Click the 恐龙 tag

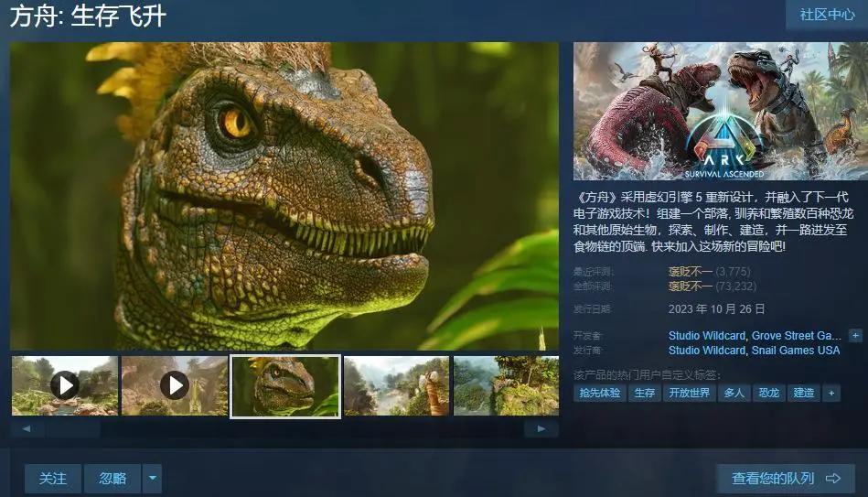[x=767, y=393]
